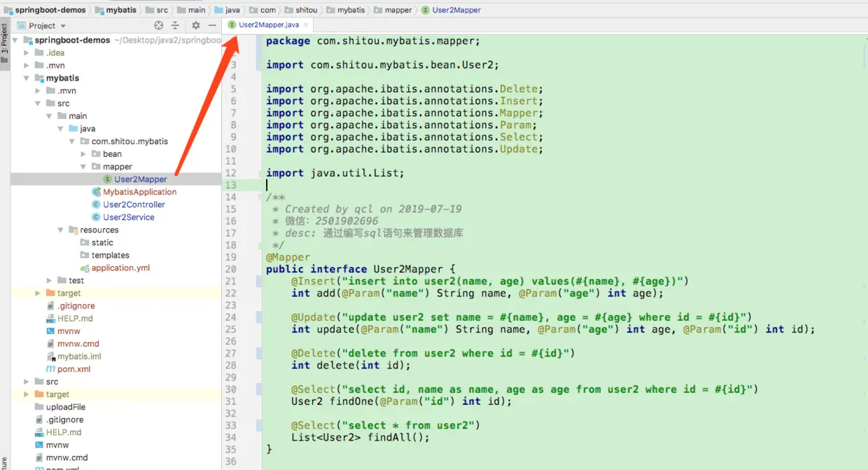Select the resources folder name
Viewport: 868px width, 470px height.
click(x=99, y=230)
